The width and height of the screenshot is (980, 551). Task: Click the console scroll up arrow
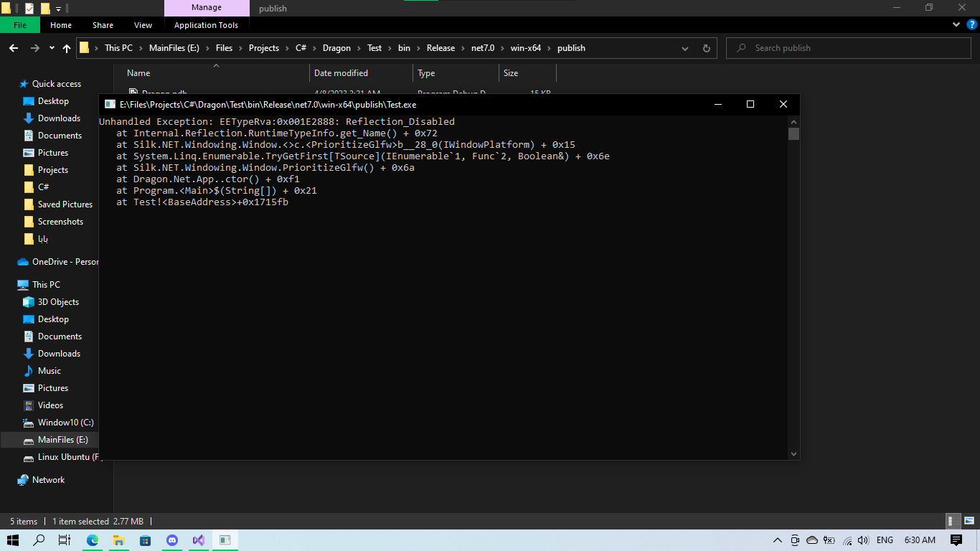tap(793, 121)
